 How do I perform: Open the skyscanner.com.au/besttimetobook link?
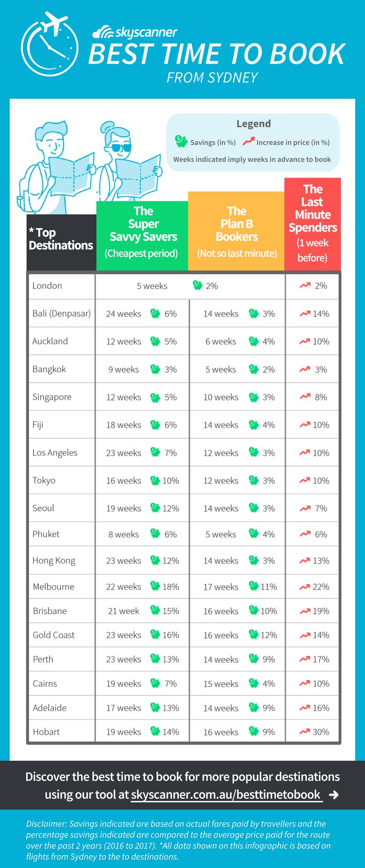226,794
